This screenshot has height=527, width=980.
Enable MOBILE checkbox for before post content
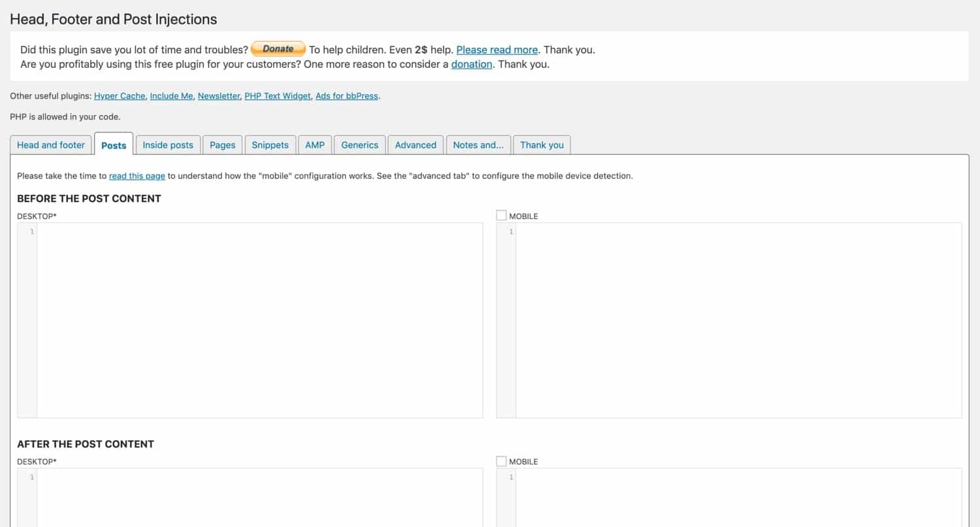[501, 215]
